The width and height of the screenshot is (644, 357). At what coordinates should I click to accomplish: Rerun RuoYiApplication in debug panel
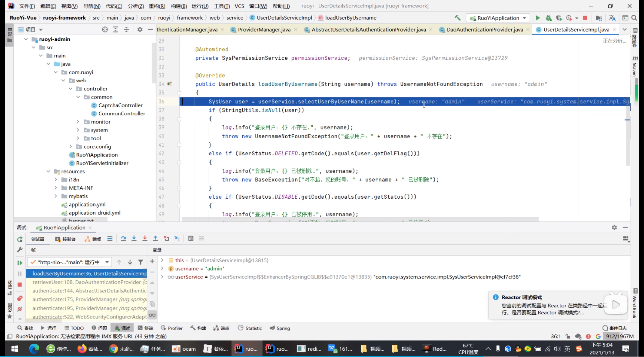point(20,239)
